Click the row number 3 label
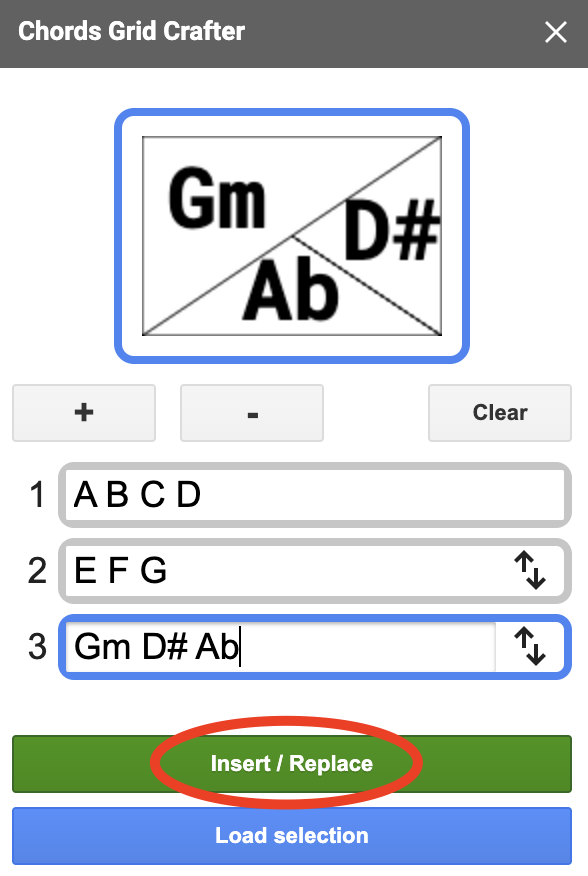 [x=37, y=647]
